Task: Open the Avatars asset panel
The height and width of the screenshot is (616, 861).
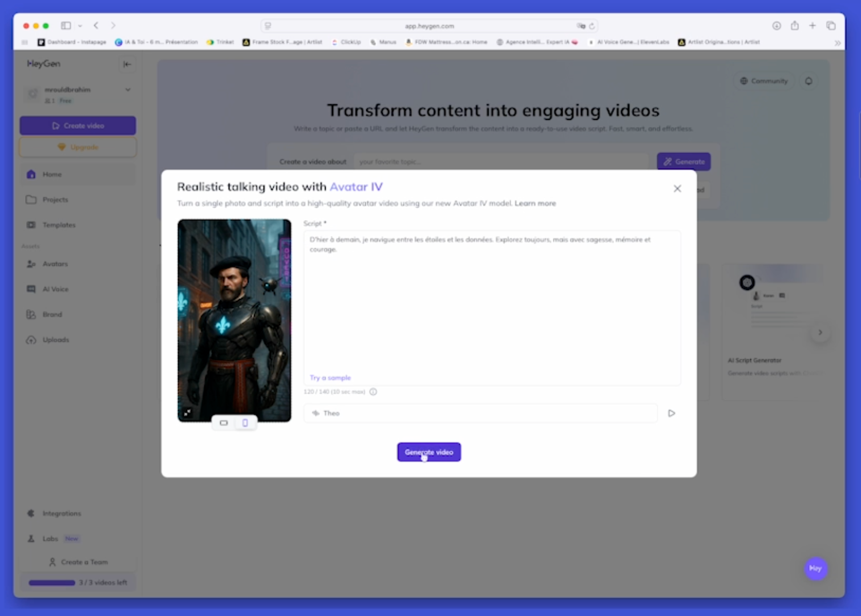Action: 55,264
